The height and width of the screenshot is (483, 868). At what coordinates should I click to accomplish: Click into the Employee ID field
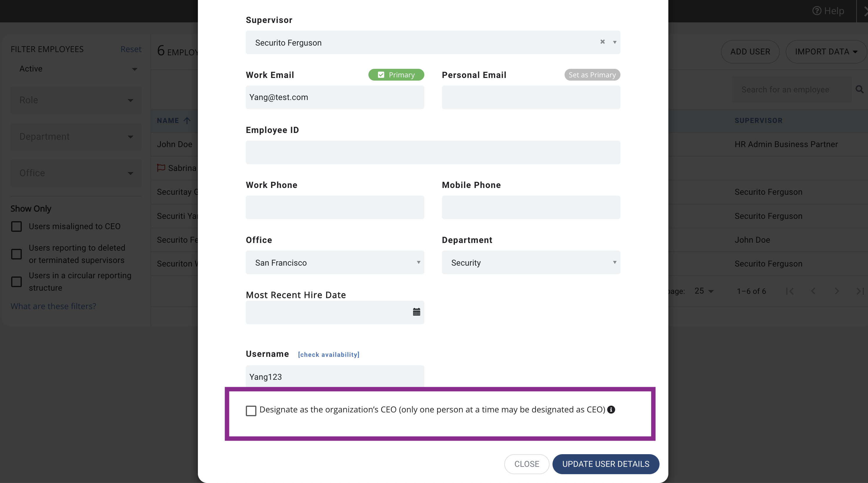433,152
